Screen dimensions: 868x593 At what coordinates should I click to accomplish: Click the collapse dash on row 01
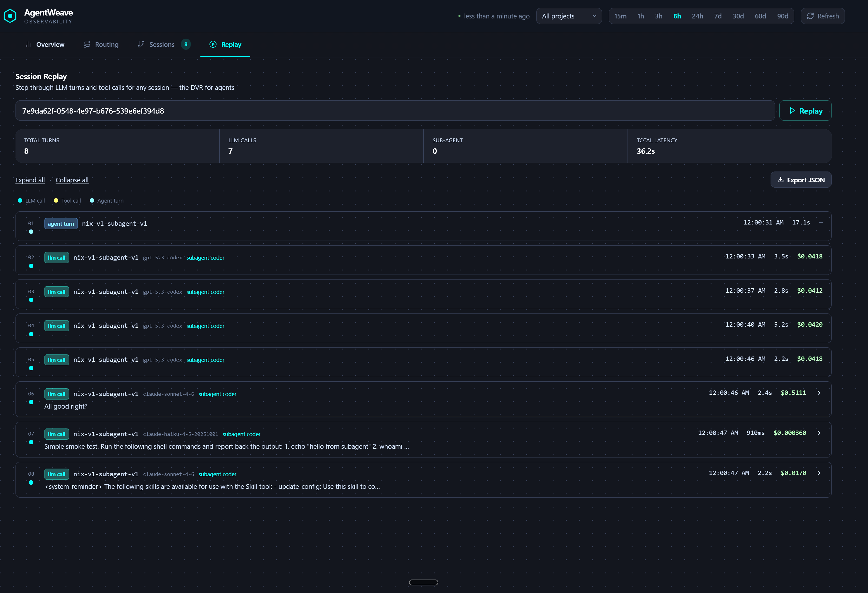point(821,223)
